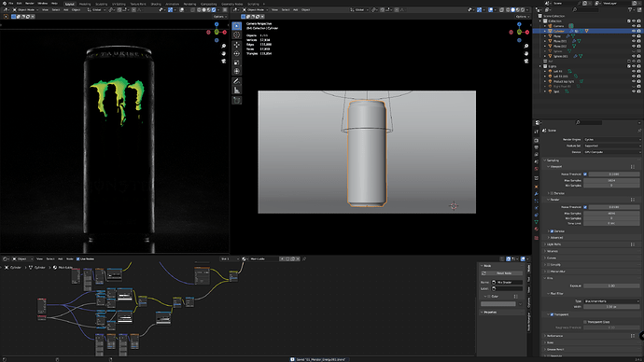
Task: Open the Render Engine dropdown showing Cycles
Action: click(x=612, y=140)
